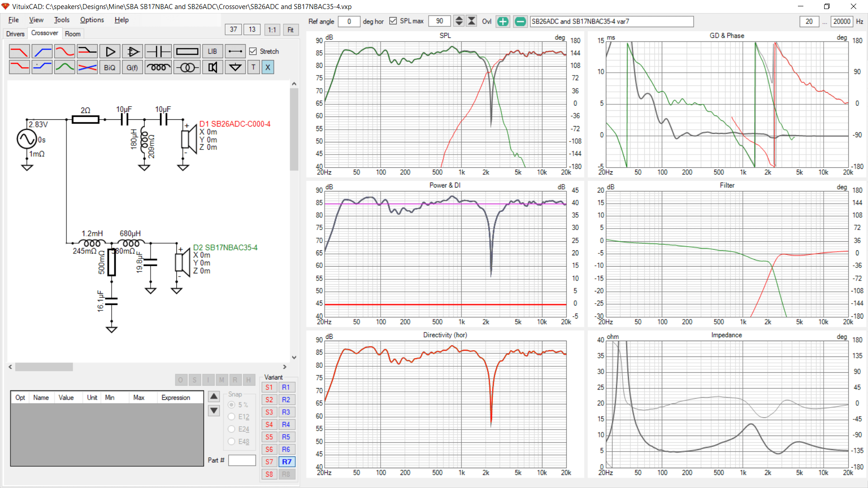
Task: Select the E48 snap radio button
Action: pyautogui.click(x=231, y=441)
